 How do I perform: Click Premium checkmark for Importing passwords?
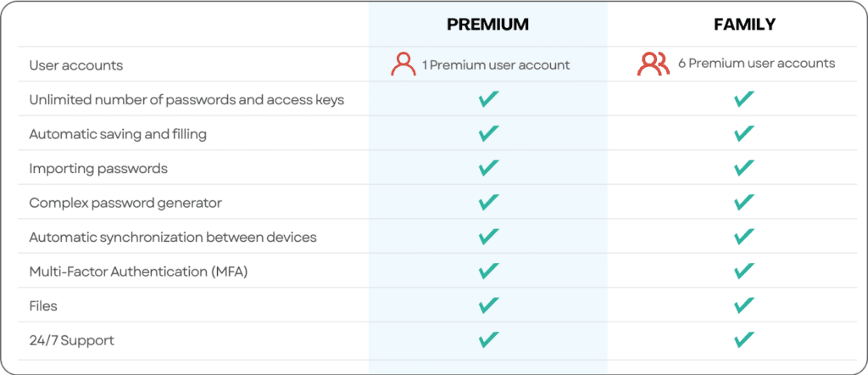click(x=487, y=168)
